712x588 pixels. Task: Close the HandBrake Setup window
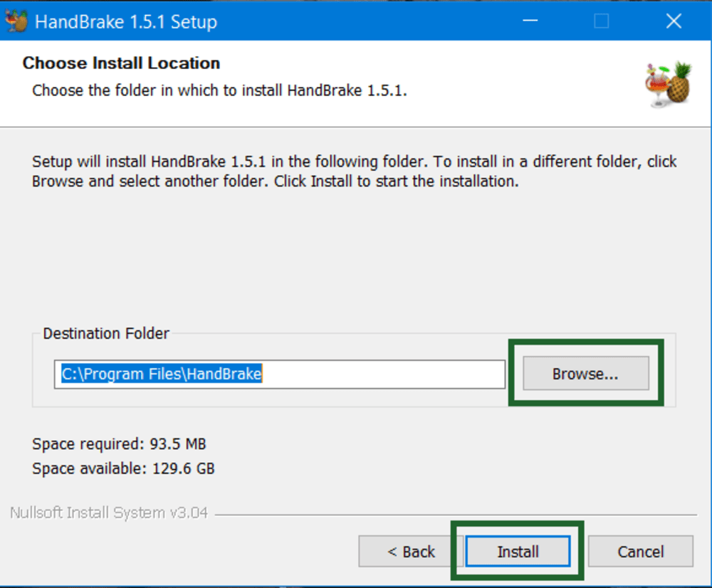(674, 21)
